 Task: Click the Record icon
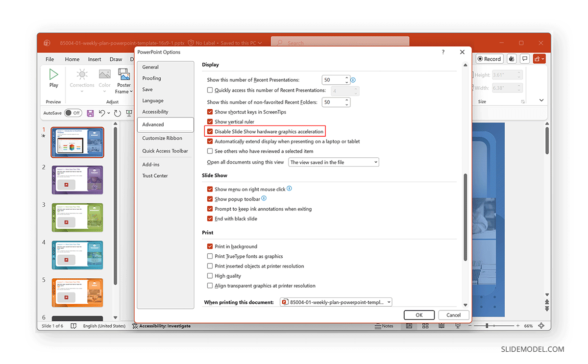(x=489, y=58)
